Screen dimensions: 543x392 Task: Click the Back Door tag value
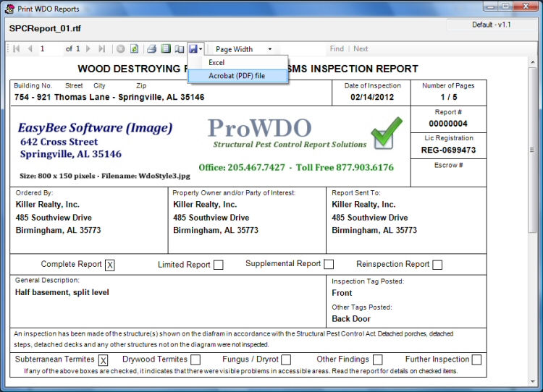pyautogui.click(x=351, y=319)
